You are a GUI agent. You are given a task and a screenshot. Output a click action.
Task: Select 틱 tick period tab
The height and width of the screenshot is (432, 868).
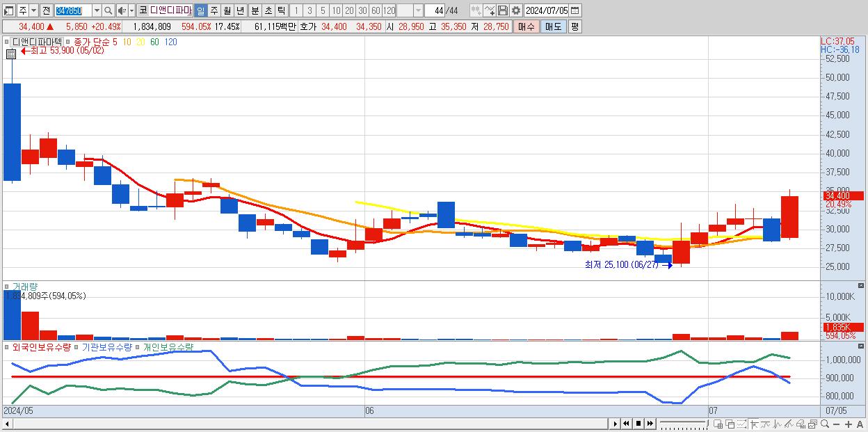(x=281, y=10)
